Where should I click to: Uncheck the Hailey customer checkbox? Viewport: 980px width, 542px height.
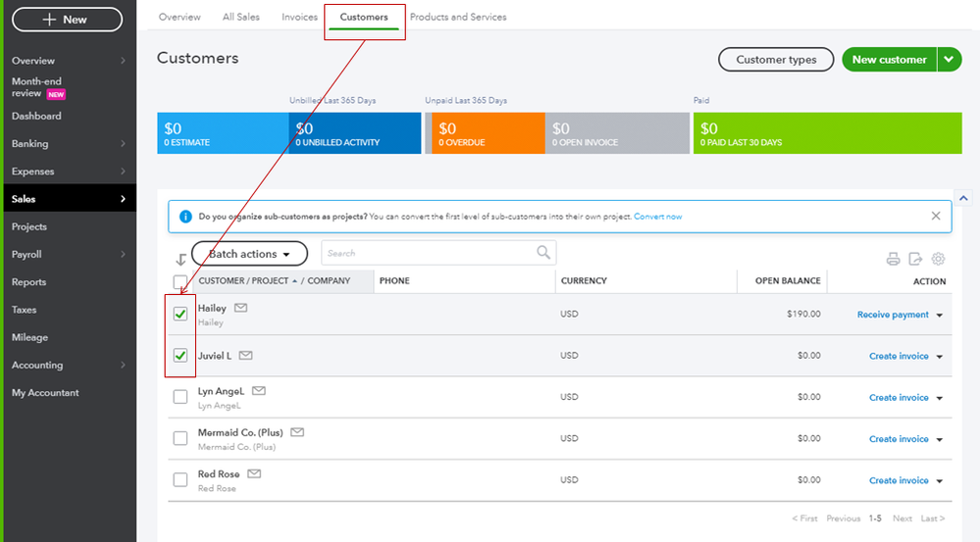[180, 314]
